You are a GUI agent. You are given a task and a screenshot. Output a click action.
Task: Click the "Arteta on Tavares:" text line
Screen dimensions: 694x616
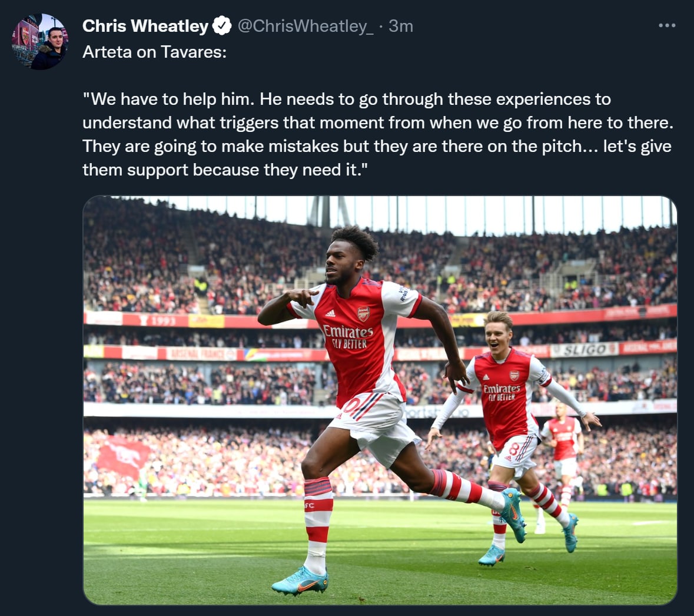(154, 52)
